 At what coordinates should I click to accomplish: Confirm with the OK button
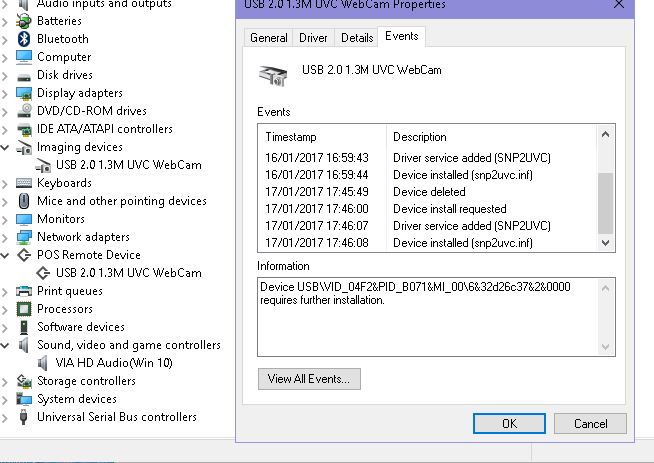pos(509,423)
